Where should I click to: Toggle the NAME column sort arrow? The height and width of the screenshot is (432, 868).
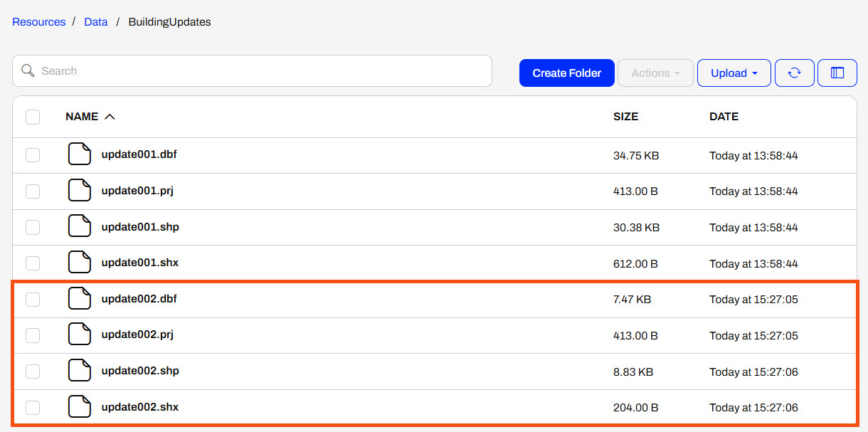[x=110, y=117]
